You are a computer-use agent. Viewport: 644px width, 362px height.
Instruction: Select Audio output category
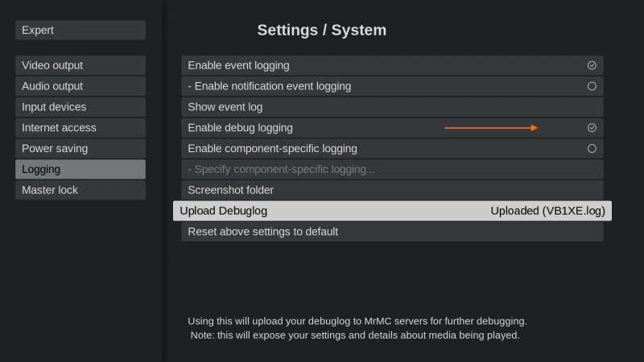pyautogui.click(x=80, y=86)
